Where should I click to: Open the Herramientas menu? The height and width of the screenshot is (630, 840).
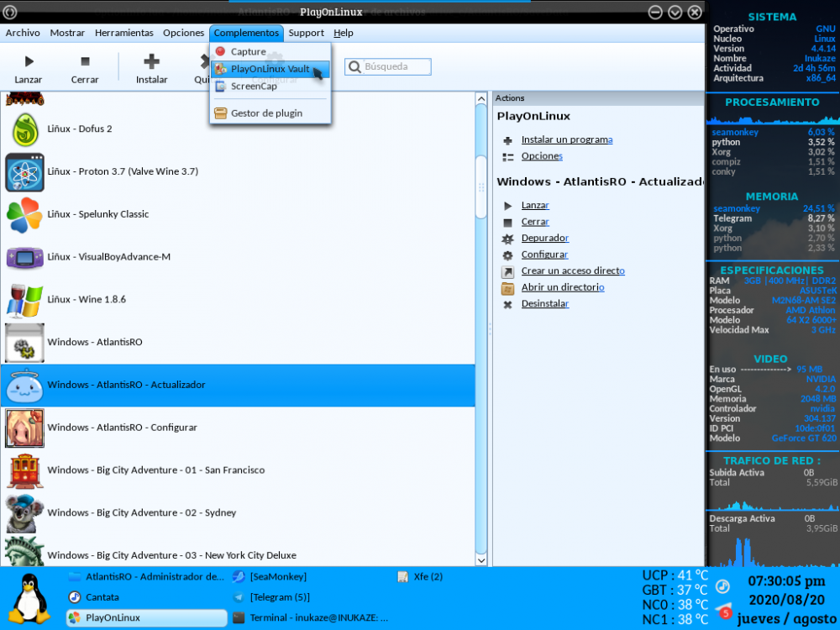point(124,33)
